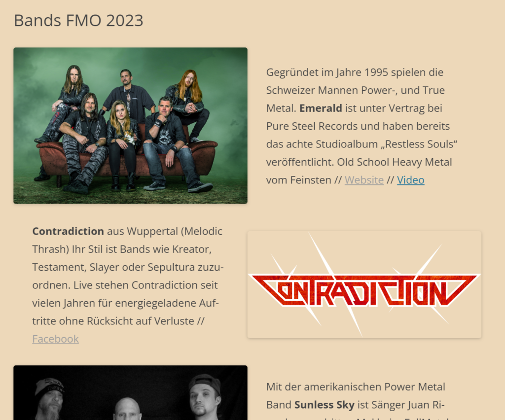Screen dimensions: 505x420
Task: Click the red Contradiction logo image
Action: (x=364, y=284)
